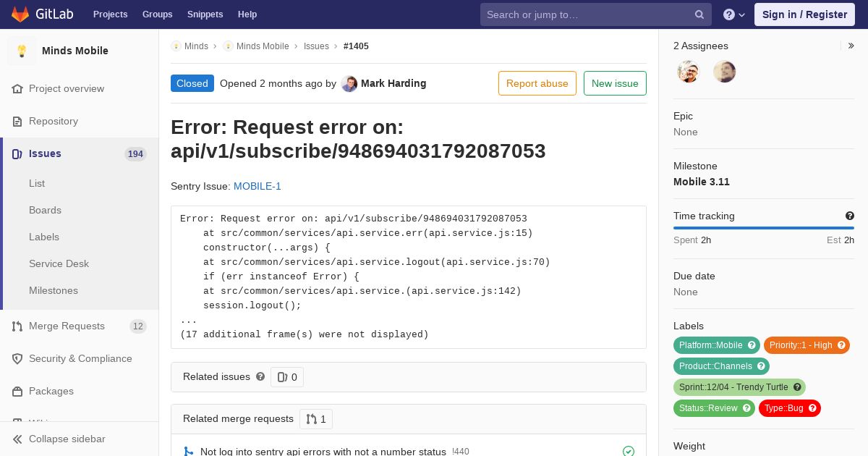Click the Issues breadcrumb link

[316, 46]
